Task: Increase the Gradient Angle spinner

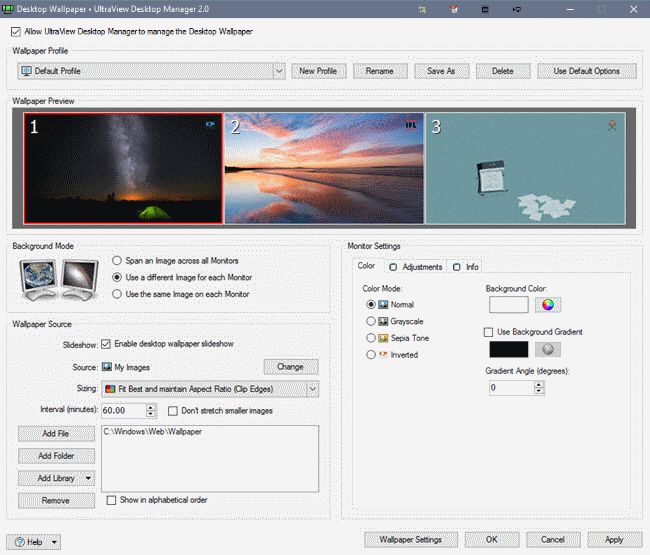Action: pos(538,384)
